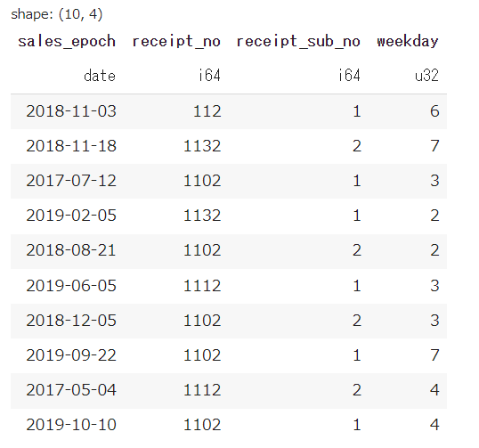The height and width of the screenshot is (448, 479).
Task: Select the date cell 2018-12-05
Action: click(71, 321)
